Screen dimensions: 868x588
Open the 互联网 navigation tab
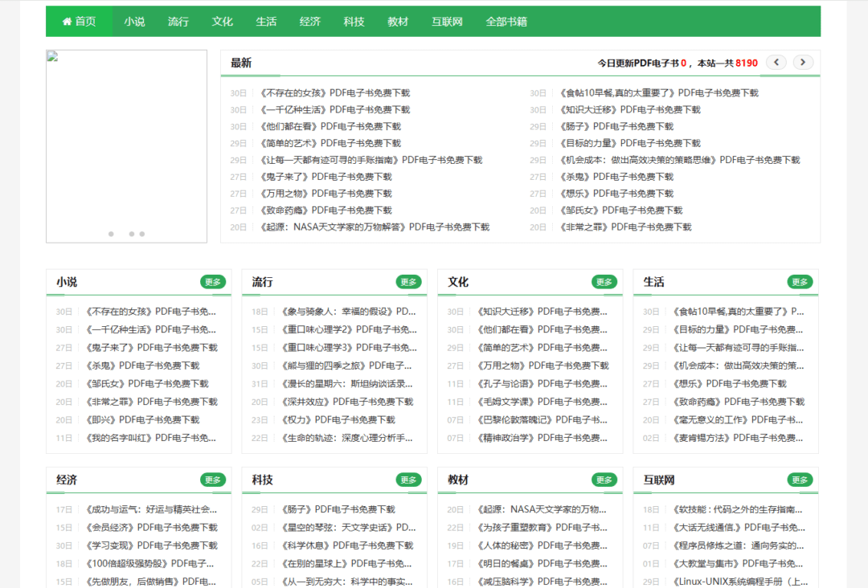pyautogui.click(x=447, y=22)
